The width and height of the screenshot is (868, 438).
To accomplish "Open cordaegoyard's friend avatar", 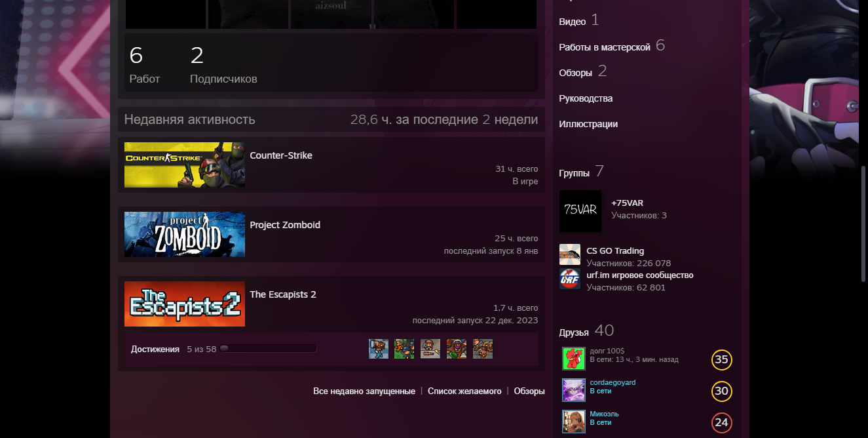I will [x=573, y=389].
